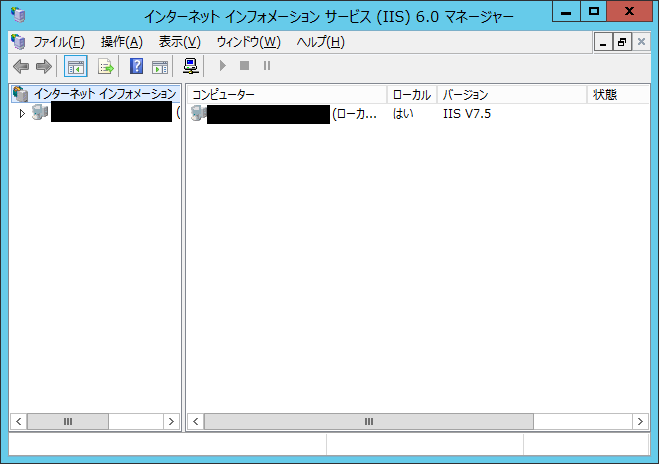Sort by the ローカル column header

coord(412,95)
